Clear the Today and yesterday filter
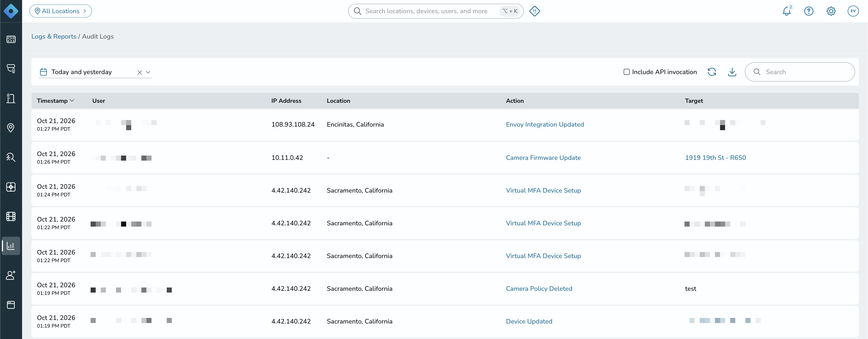Viewport: 868px width, 339px height. pyautogui.click(x=140, y=72)
